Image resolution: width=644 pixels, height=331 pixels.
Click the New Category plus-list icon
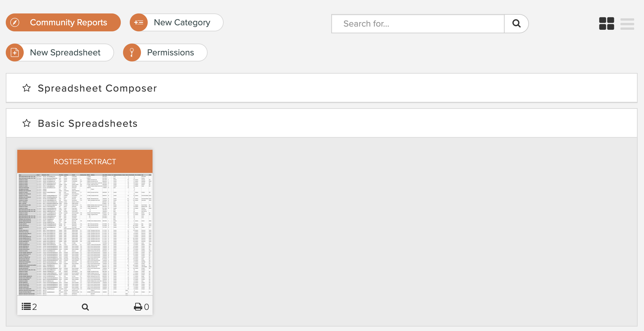pos(139,22)
